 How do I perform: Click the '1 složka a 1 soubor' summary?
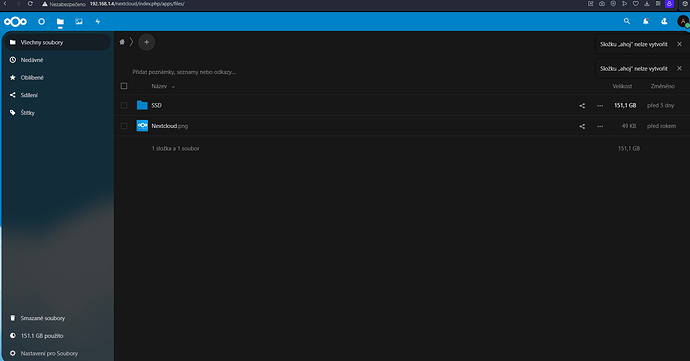click(175, 149)
